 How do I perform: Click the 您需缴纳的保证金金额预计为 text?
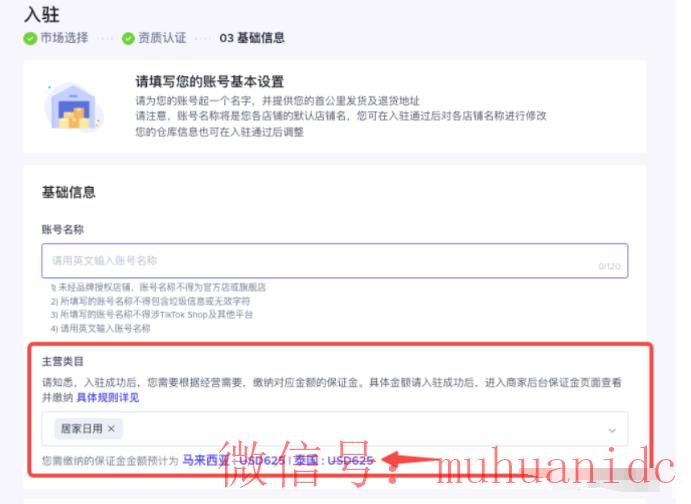[110, 461]
